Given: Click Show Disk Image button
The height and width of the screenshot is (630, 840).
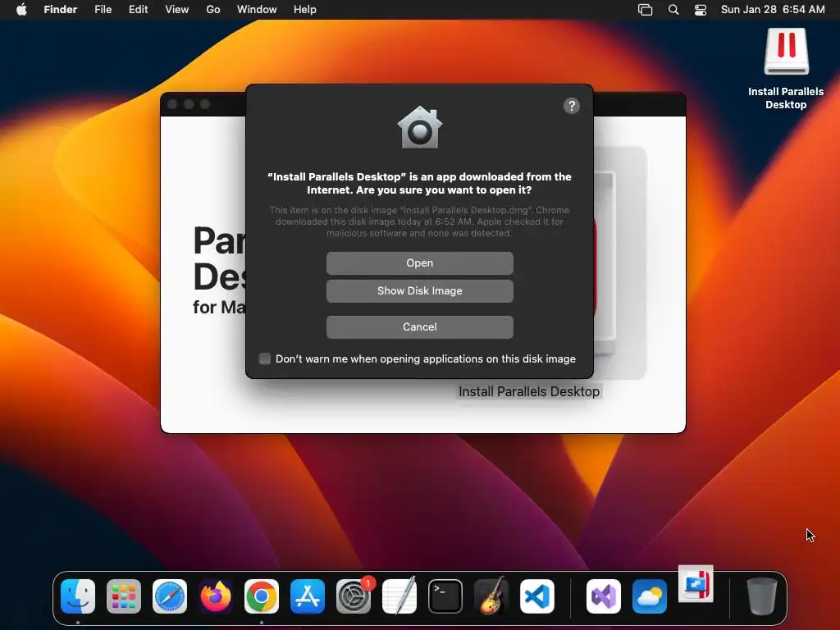Looking at the screenshot, I should [x=420, y=291].
